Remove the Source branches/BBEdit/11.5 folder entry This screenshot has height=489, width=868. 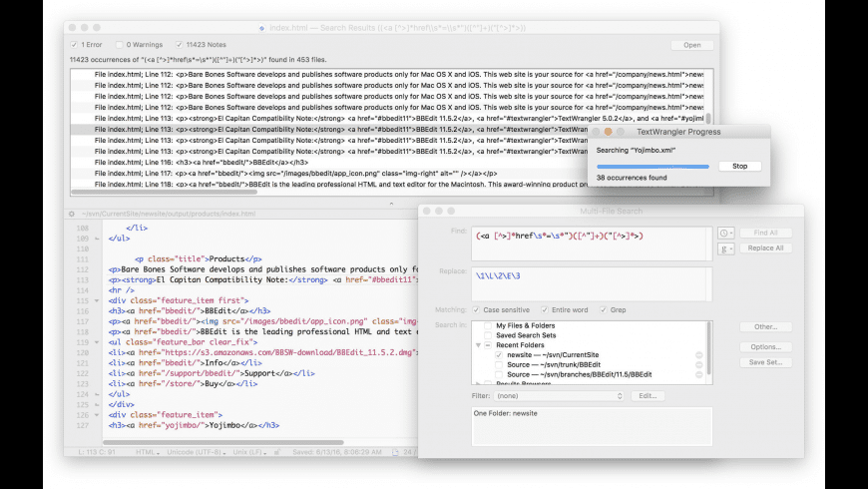coord(699,375)
